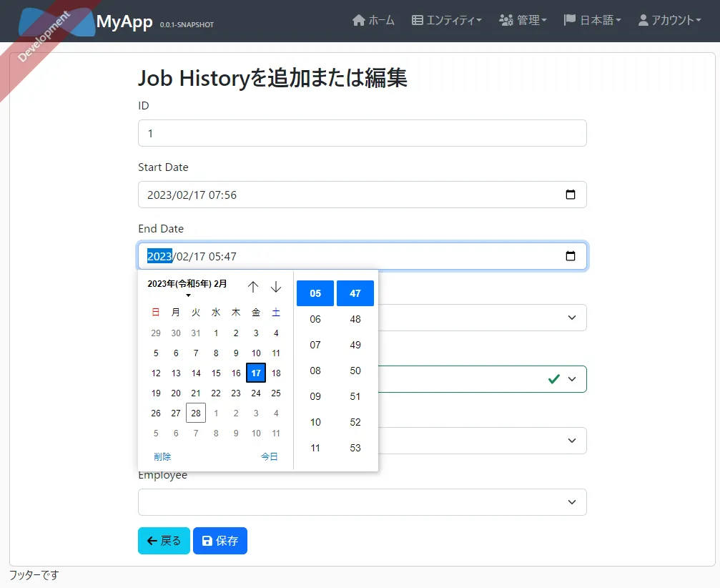
Task: Click the 保存 save button
Action: pos(220,541)
